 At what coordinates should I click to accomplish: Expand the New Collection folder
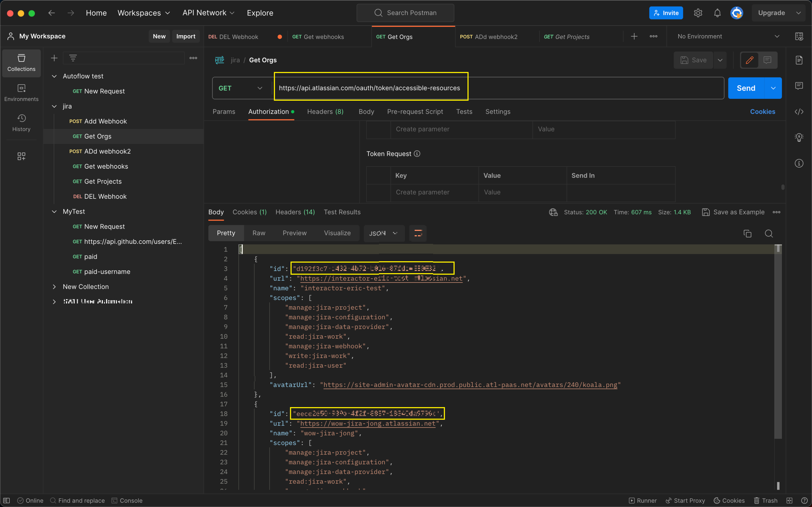click(x=54, y=287)
